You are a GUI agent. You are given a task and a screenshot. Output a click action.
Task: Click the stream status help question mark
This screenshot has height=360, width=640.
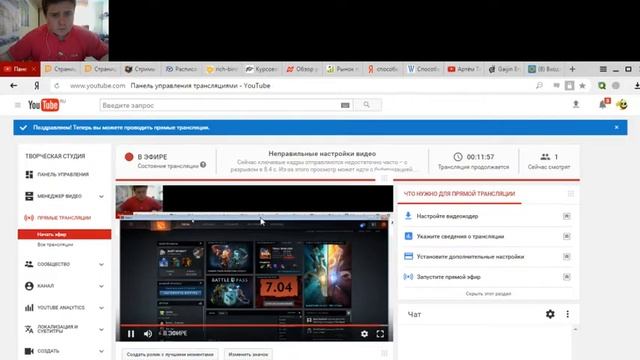point(203,165)
